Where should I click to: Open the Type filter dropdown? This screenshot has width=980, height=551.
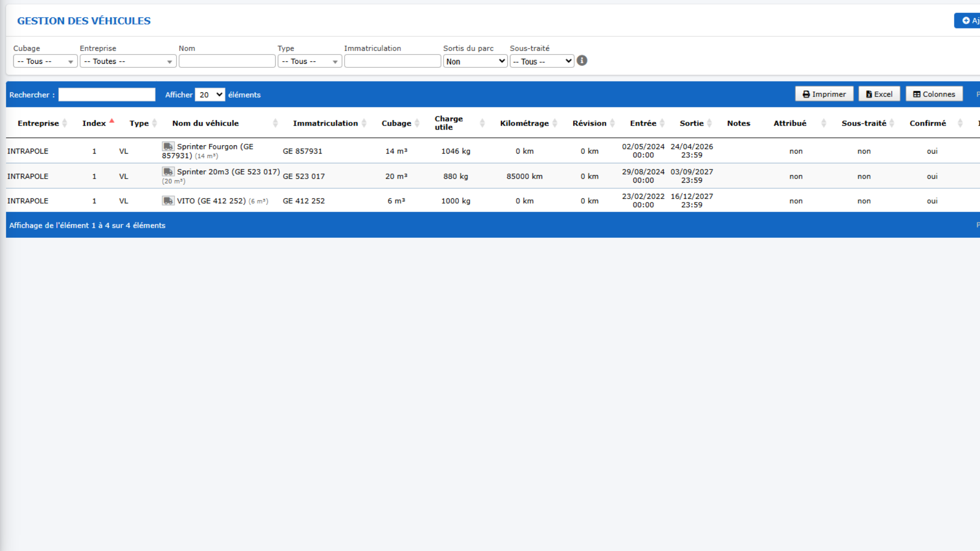[x=309, y=61]
